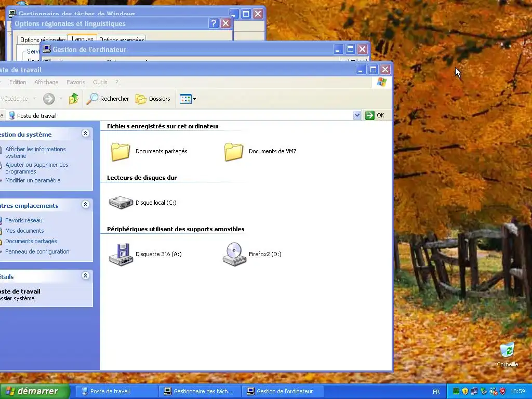Click the yellow shield security alert tray icon
This screenshot has width=532, height=399.
pos(465,391)
